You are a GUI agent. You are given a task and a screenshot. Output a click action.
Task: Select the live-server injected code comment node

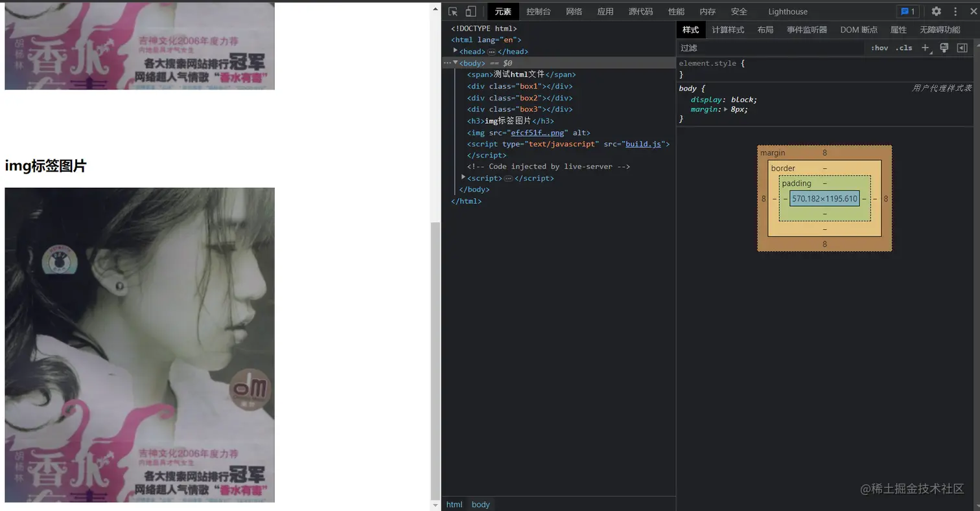[548, 166]
